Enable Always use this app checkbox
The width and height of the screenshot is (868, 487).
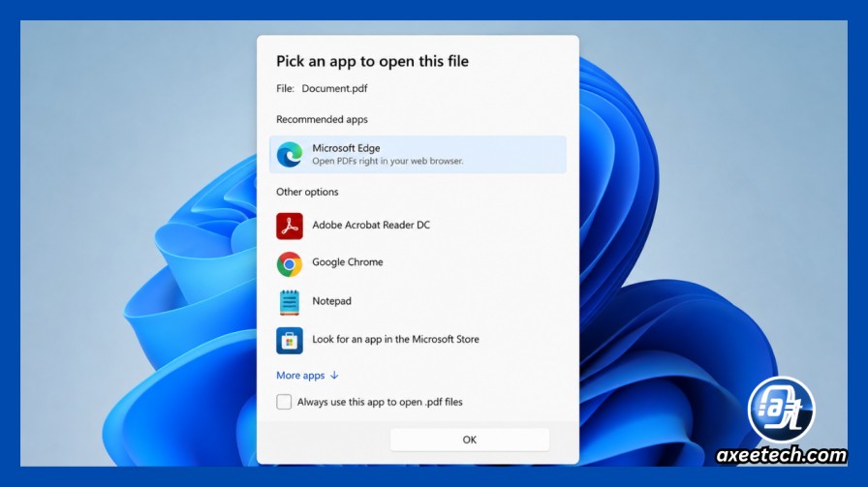(284, 402)
